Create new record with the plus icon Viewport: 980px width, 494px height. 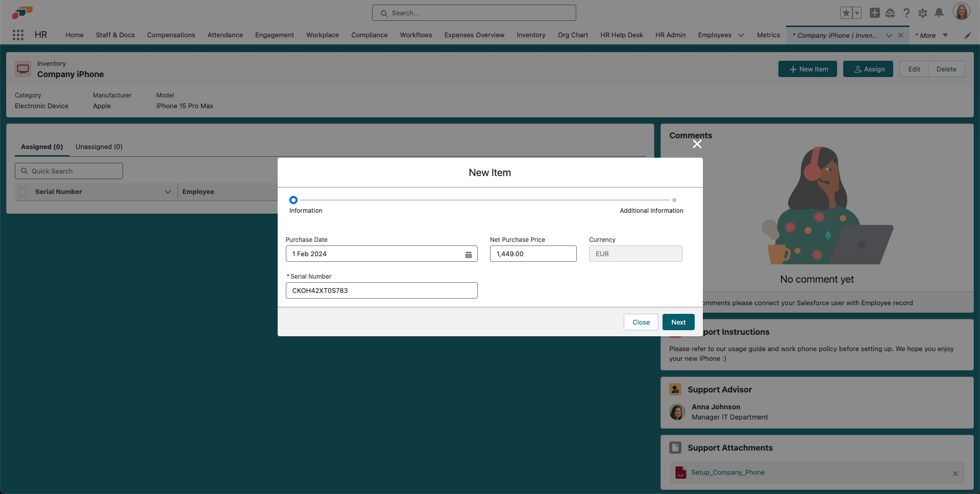[874, 13]
